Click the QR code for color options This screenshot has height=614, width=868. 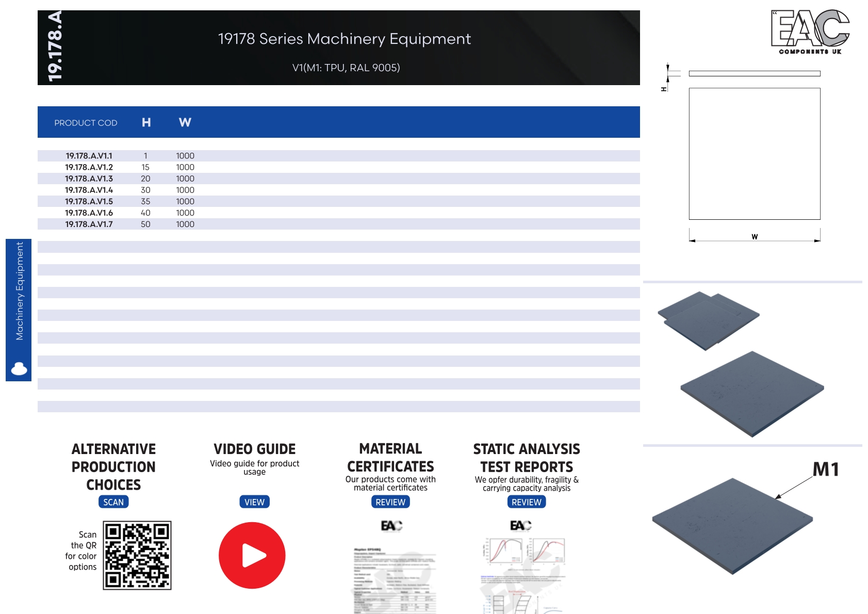point(137,555)
